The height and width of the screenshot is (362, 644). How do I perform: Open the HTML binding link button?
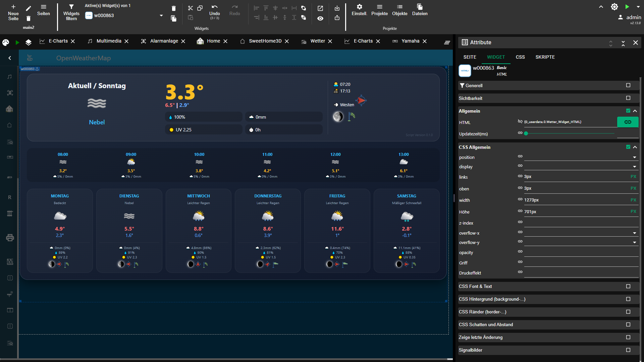[628, 122]
